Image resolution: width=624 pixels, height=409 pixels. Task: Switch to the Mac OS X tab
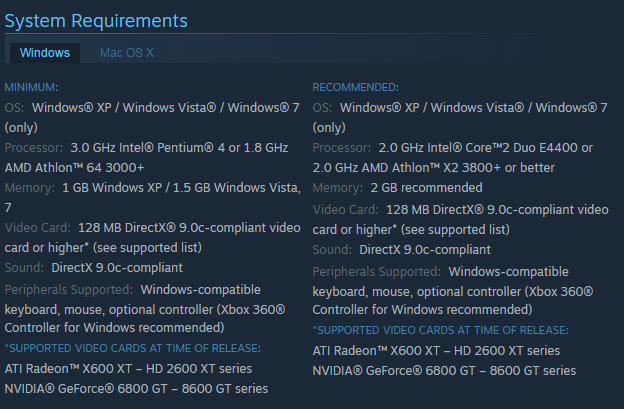(127, 53)
